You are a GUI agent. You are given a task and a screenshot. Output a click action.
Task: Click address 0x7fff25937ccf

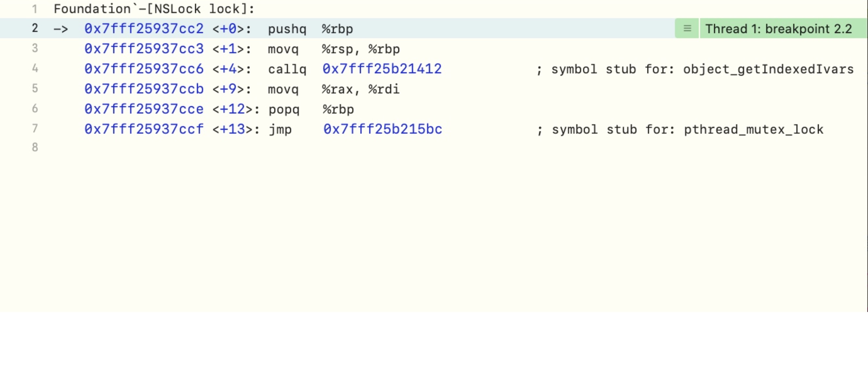[x=144, y=129]
